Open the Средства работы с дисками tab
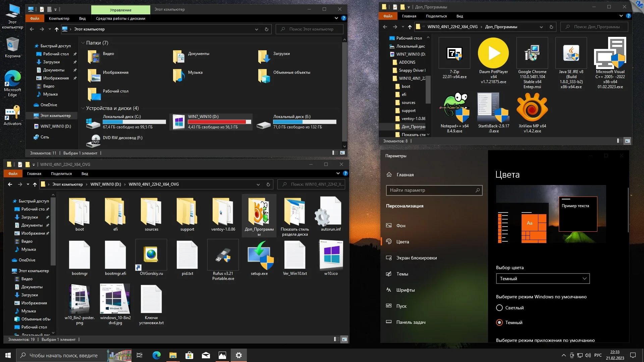This screenshot has width=644, height=362. click(120, 18)
